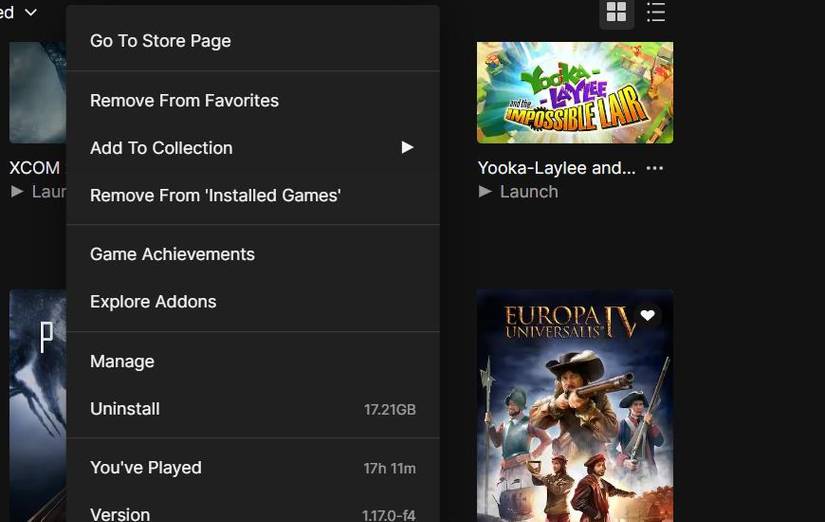Open the Manage option
This screenshot has width=825, height=522.
(122, 361)
